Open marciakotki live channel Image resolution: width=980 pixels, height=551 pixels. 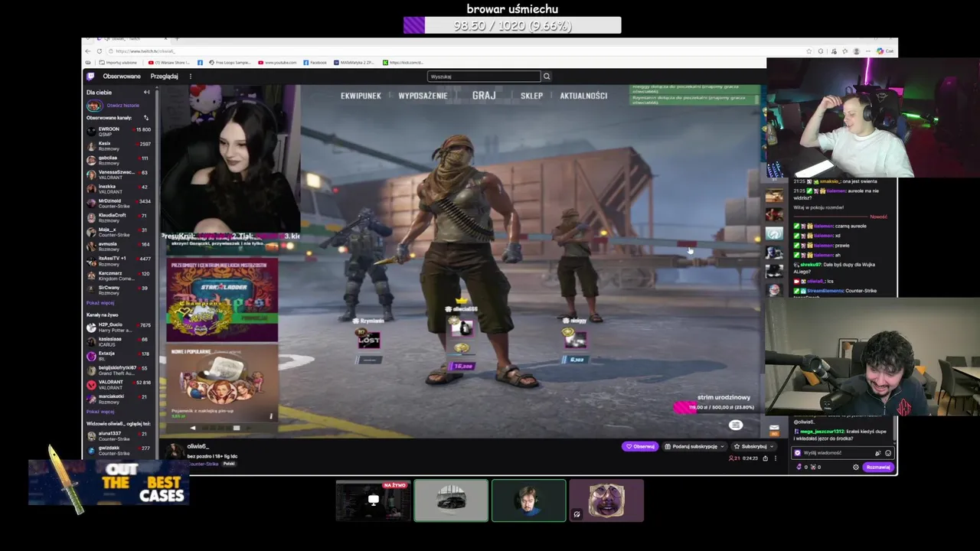pos(119,399)
